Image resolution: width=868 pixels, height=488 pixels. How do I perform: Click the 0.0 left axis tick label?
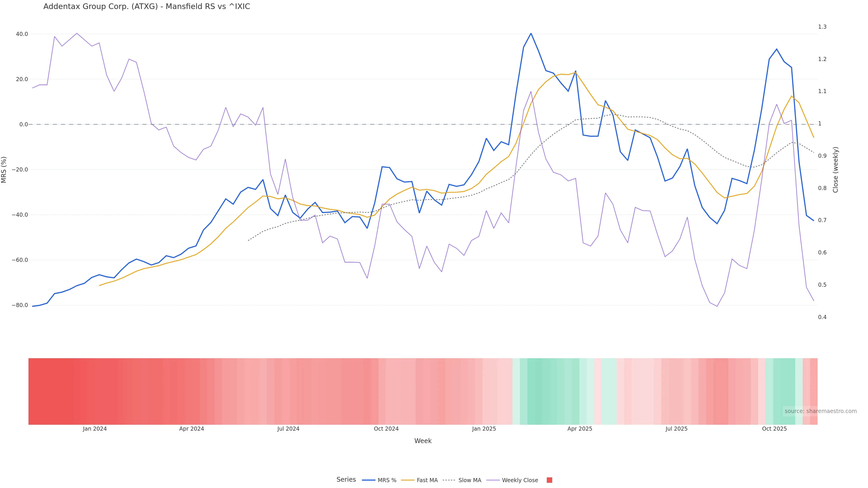point(24,124)
